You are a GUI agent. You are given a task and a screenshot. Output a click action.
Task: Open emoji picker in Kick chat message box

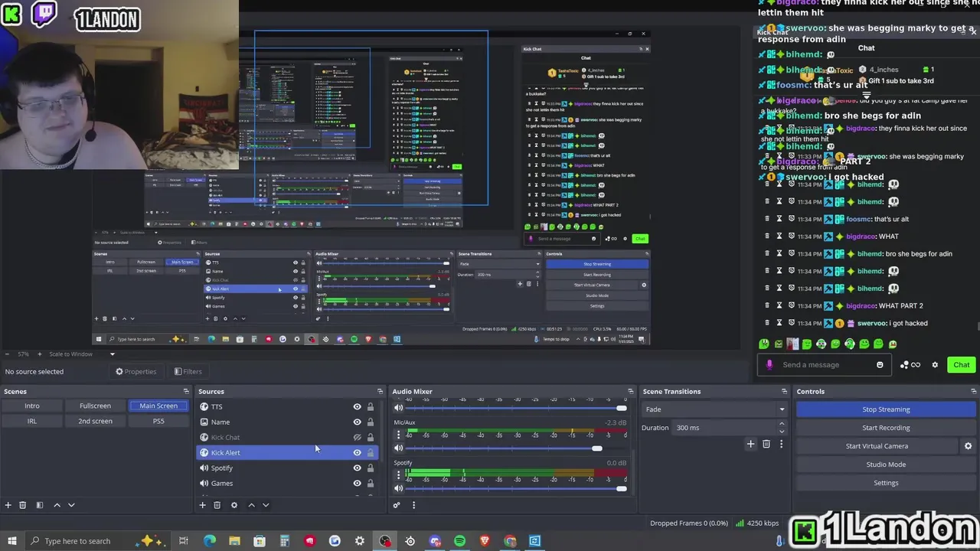point(880,365)
